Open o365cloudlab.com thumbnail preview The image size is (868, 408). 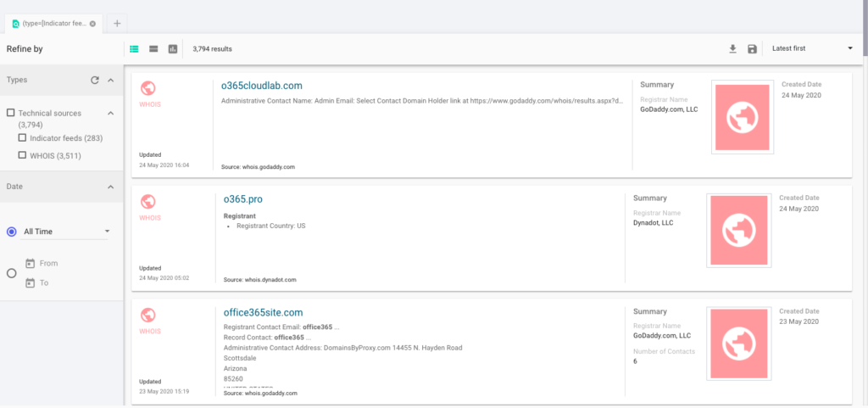pyautogui.click(x=743, y=117)
